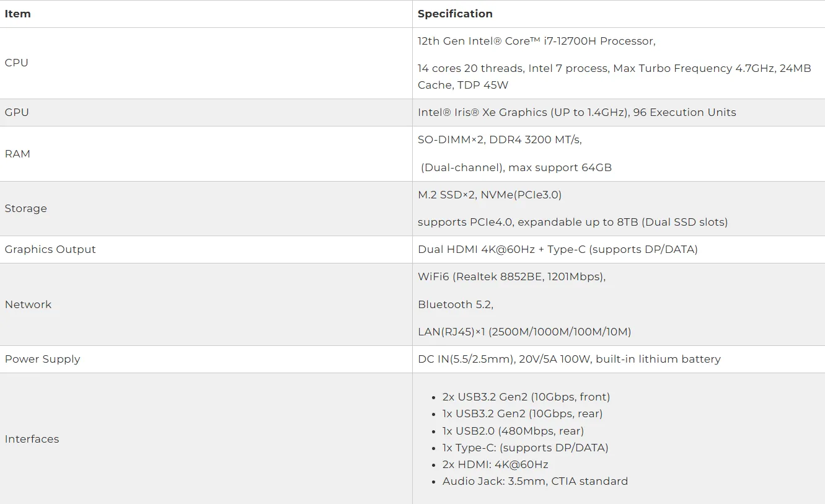825x504 pixels.
Task: Select the GPU row label
Action: (x=17, y=112)
